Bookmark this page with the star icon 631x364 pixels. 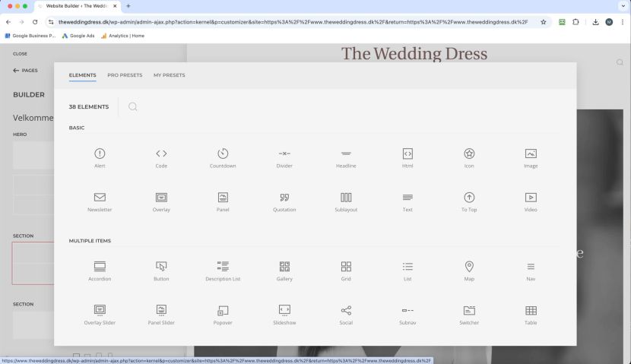coord(544,22)
